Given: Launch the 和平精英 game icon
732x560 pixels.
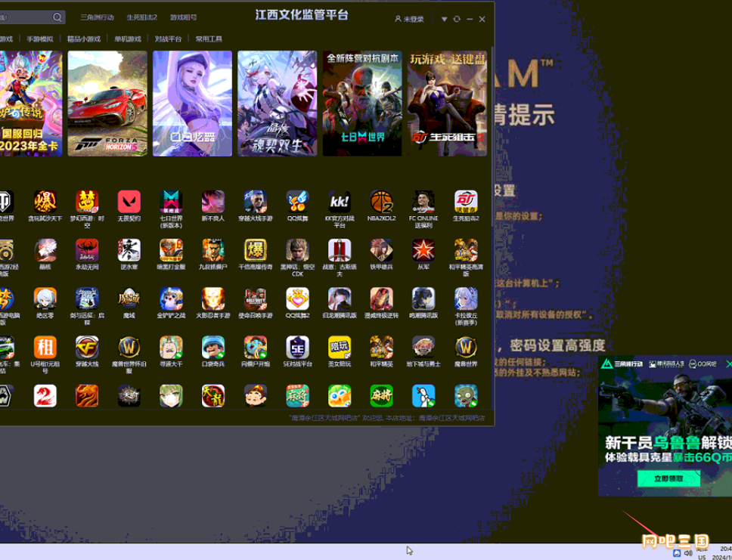Looking at the screenshot, I should pyautogui.click(x=381, y=347).
